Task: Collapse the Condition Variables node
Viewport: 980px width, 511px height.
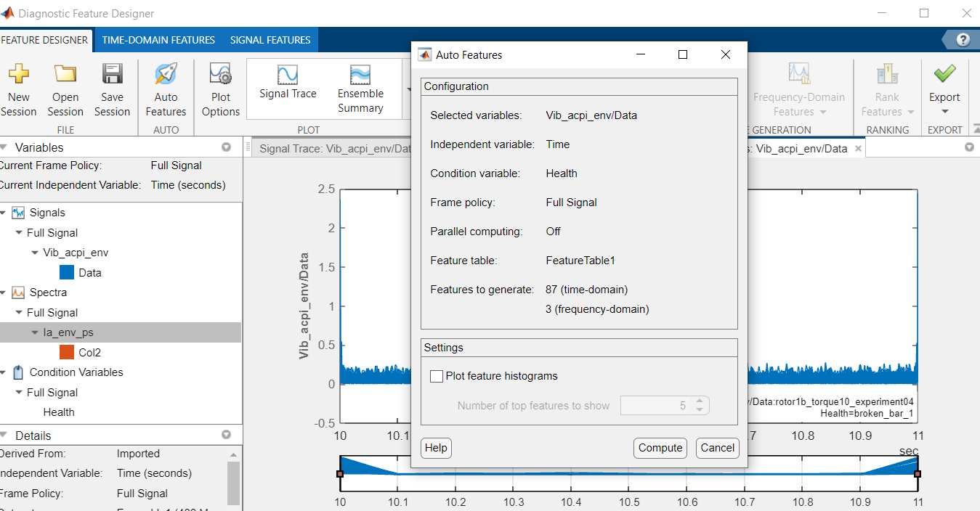Action: click(x=4, y=372)
